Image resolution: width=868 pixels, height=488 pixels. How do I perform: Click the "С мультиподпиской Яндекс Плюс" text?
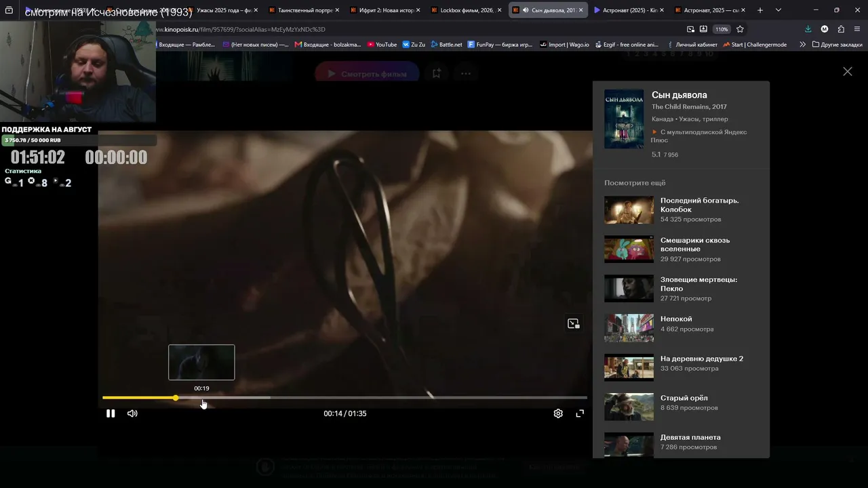(699, 136)
